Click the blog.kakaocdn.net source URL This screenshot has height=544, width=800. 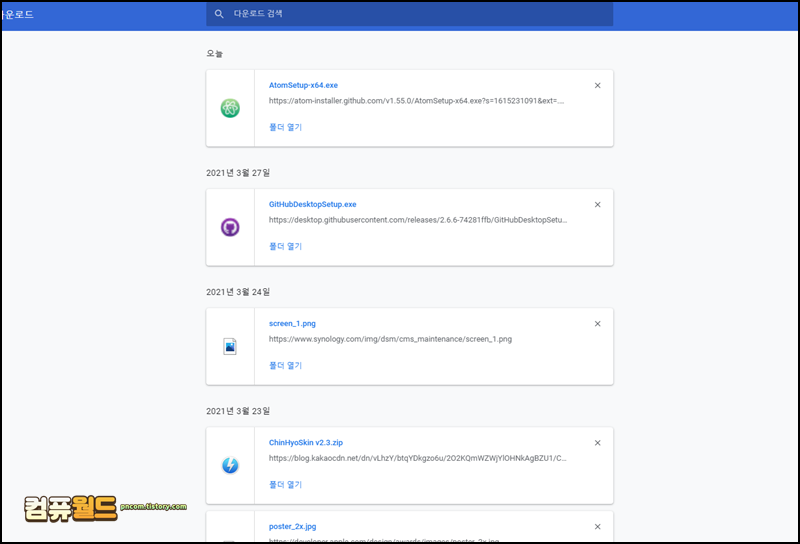point(417,458)
